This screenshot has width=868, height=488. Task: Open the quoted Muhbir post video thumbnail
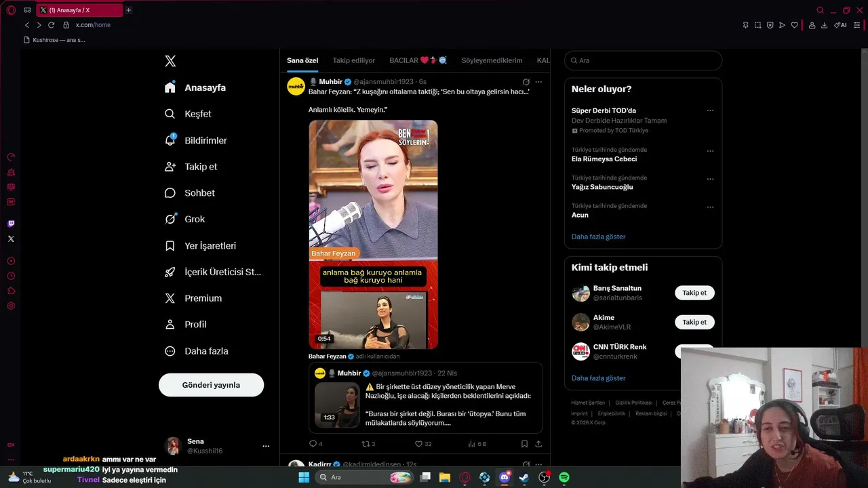coord(337,405)
